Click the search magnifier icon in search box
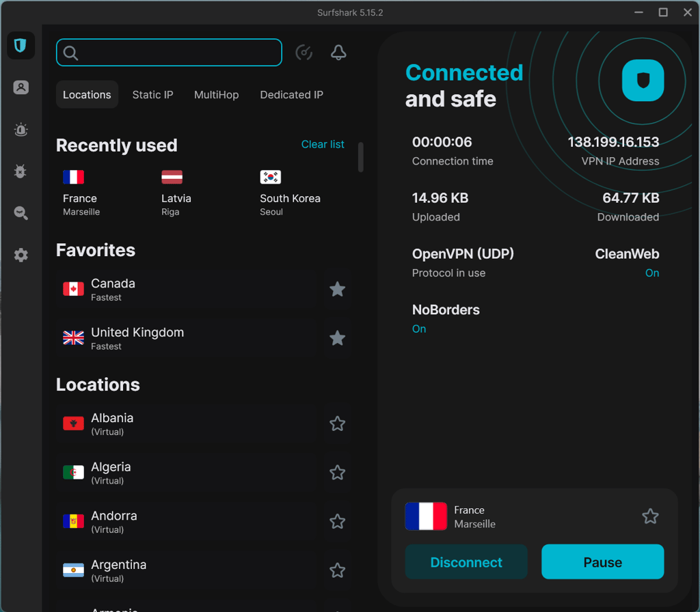Image resolution: width=700 pixels, height=612 pixels. pyautogui.click(x=70, y=53)
